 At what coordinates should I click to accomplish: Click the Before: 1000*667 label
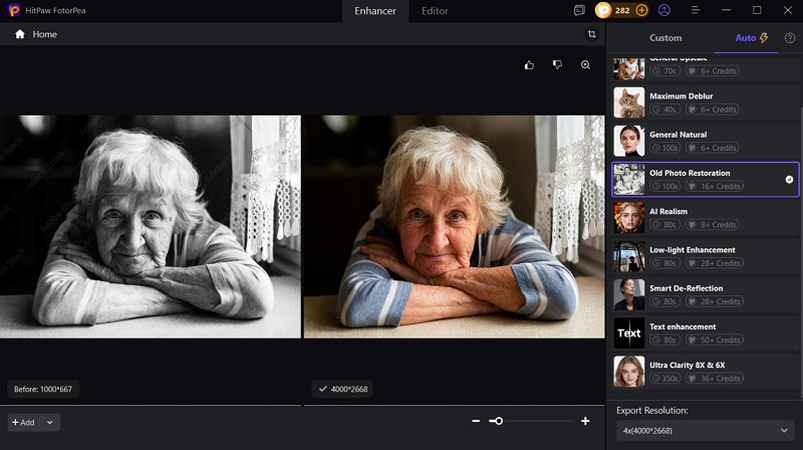click(43, 389)
